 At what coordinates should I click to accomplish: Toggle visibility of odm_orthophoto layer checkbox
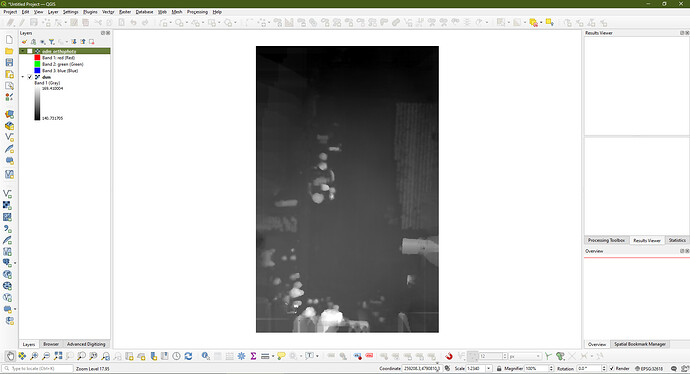[29, 51]
